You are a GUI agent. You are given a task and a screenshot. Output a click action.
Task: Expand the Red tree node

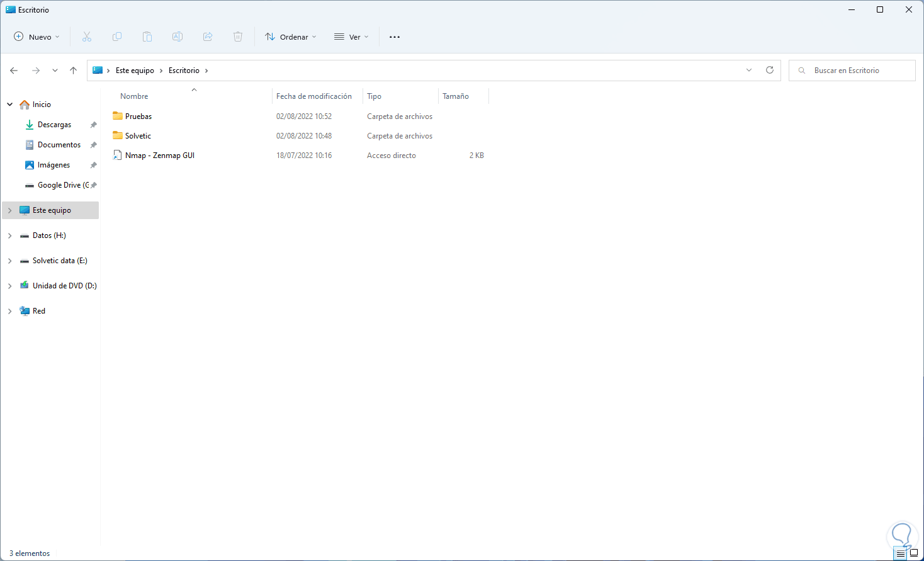[10, 311]
